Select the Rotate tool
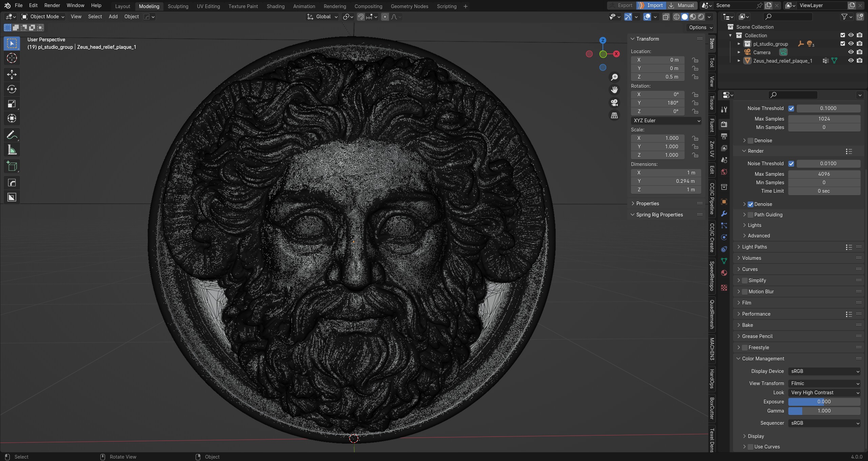 (x=12, y=89)
